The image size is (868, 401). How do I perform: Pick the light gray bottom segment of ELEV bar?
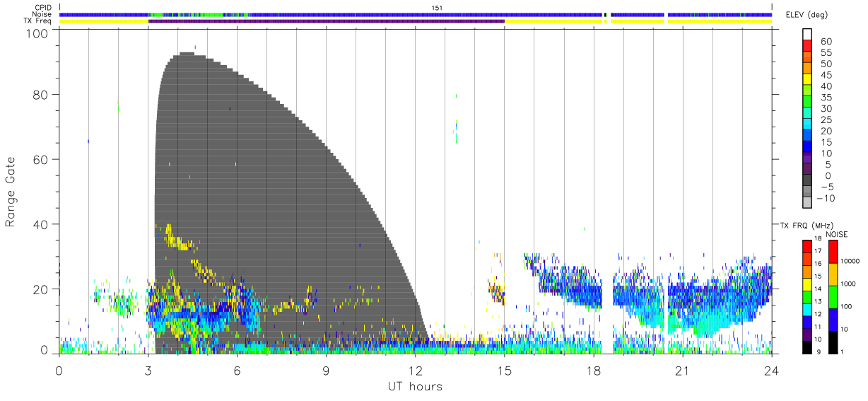[807, 203]
